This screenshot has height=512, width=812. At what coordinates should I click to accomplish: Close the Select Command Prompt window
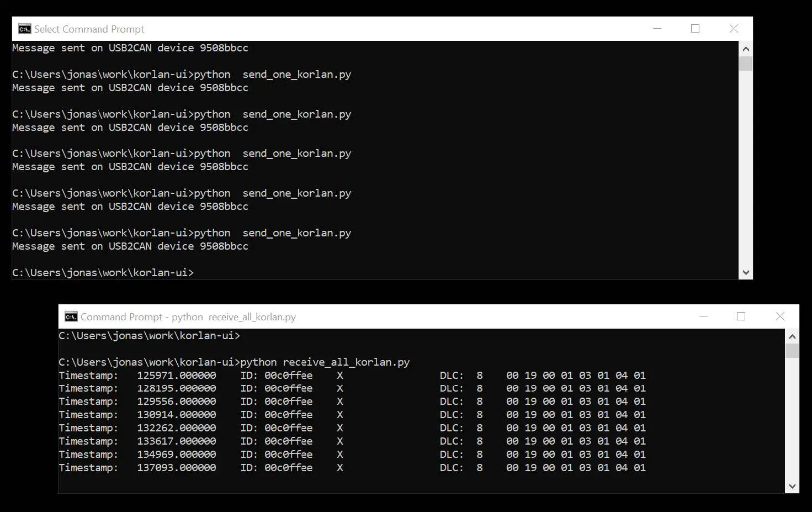(734, 29)
